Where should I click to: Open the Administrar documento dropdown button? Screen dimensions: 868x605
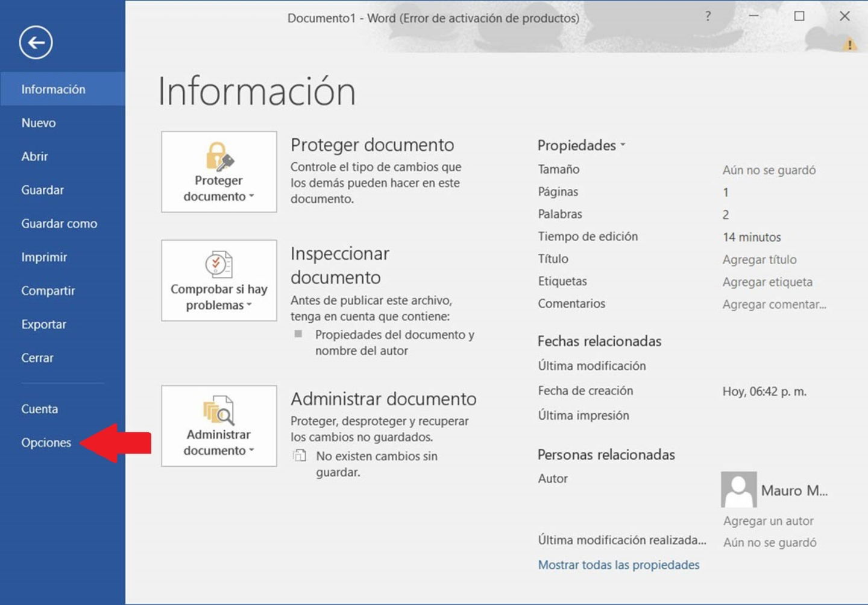click(219, 426)
